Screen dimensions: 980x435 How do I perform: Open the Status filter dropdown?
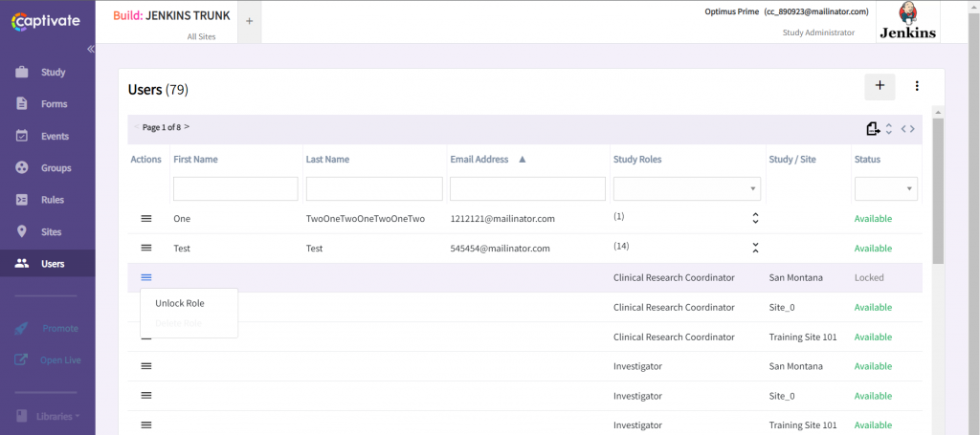click(x=885, y=188)
